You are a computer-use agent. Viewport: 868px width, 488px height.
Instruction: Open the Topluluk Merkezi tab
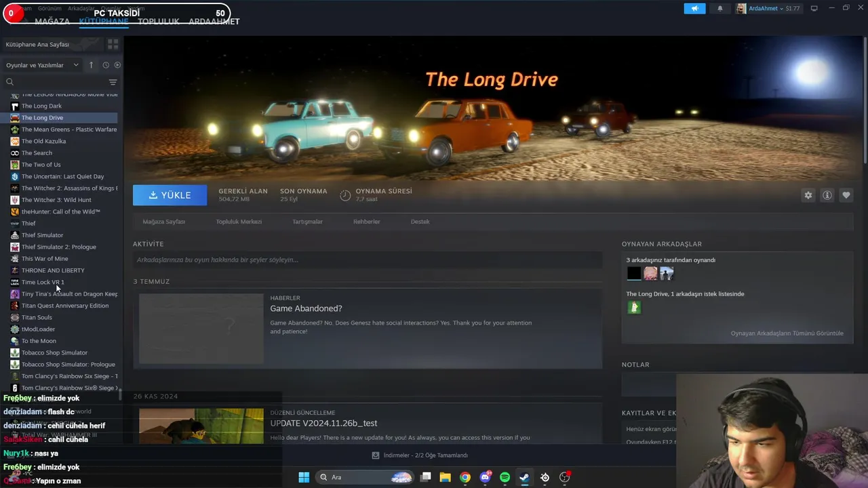(x=239, y=222)
